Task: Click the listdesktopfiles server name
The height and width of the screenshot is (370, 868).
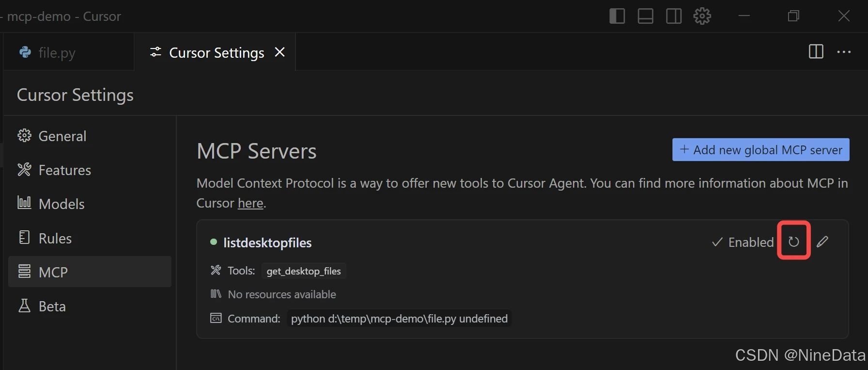Action: [267, 242]
